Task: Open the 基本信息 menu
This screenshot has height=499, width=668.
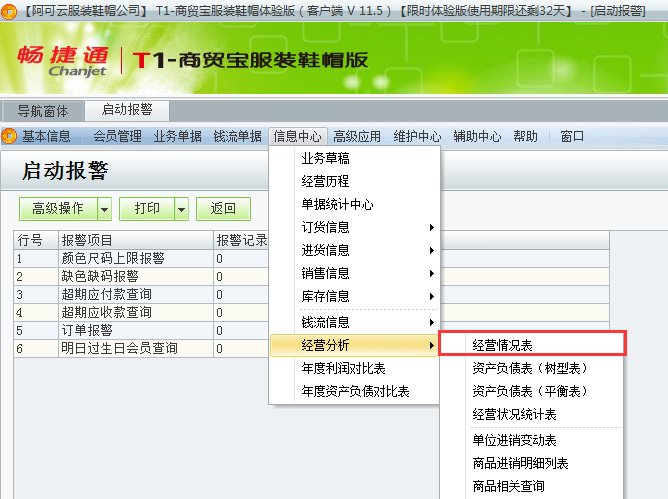Action: click(46, 136)
